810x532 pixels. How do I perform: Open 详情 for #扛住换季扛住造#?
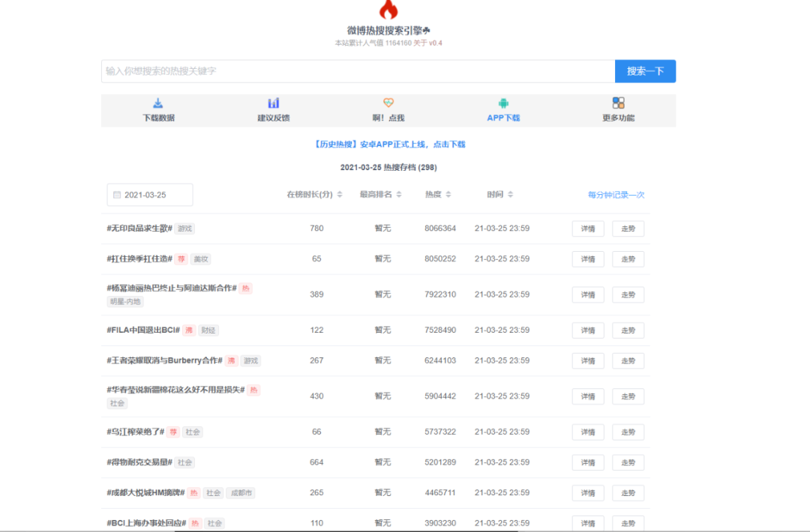[x=588, y=259]
